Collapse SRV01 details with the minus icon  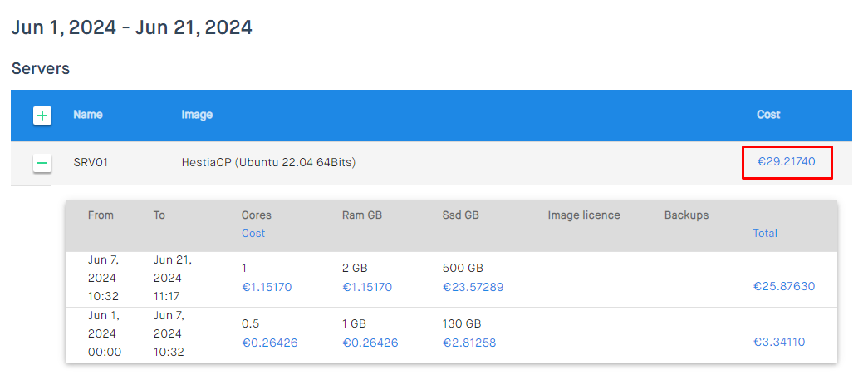coord(42,164)
